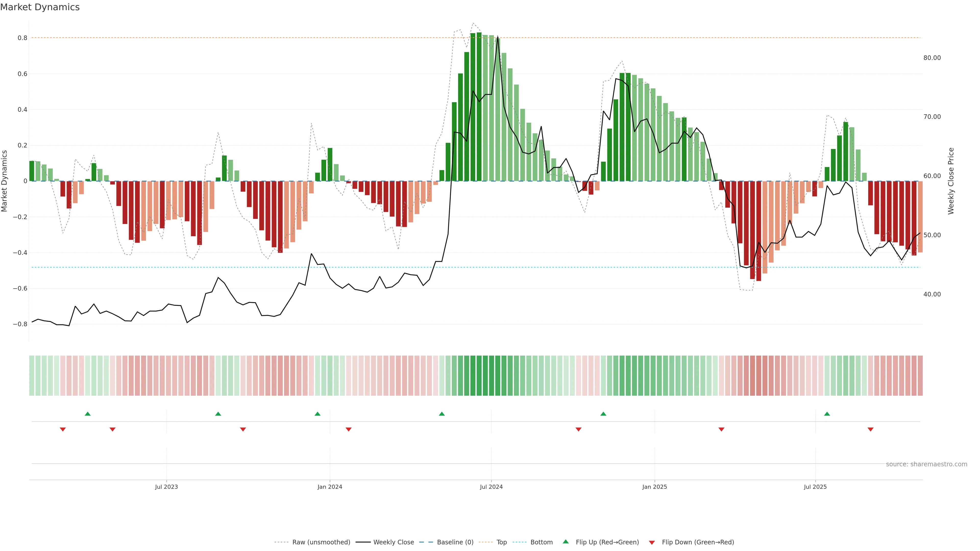Image resolution: width=980 pixels, height=551 pixels.
Task: Click the first green flip-up marker
Action: (x=88, y=414)
